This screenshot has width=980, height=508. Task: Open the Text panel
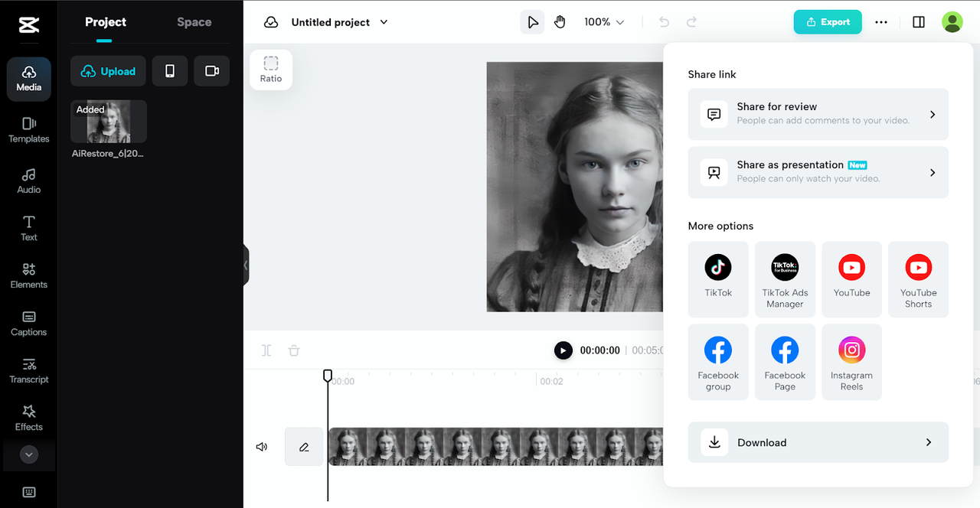pos(29,228)
